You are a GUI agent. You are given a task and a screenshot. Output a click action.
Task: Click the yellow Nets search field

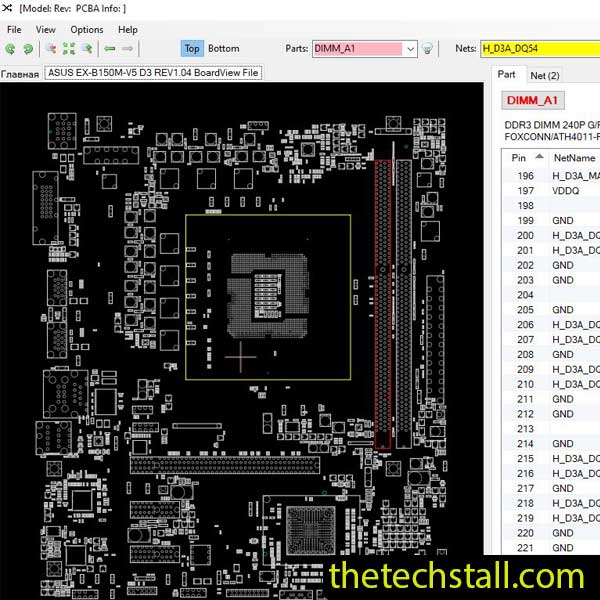click(x=540, y=48)
